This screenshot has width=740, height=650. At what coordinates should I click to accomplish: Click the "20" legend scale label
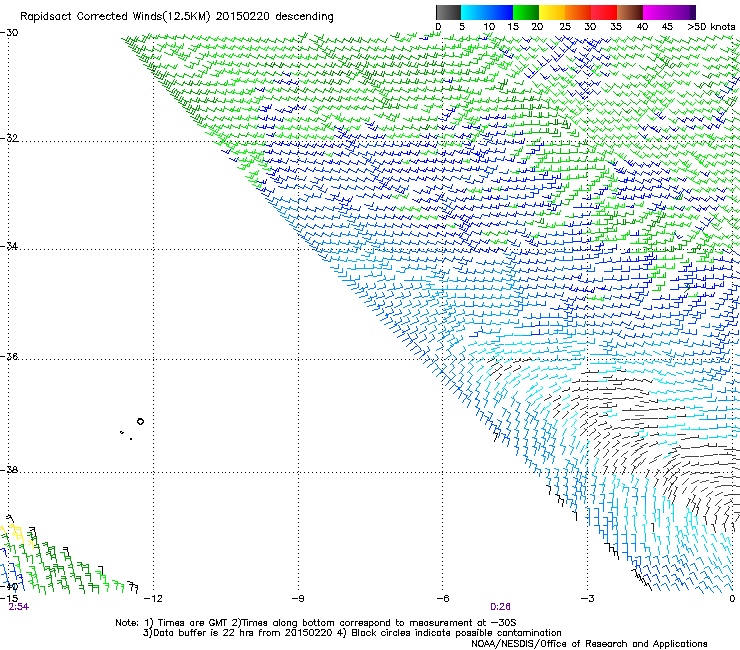click(537, 27)
